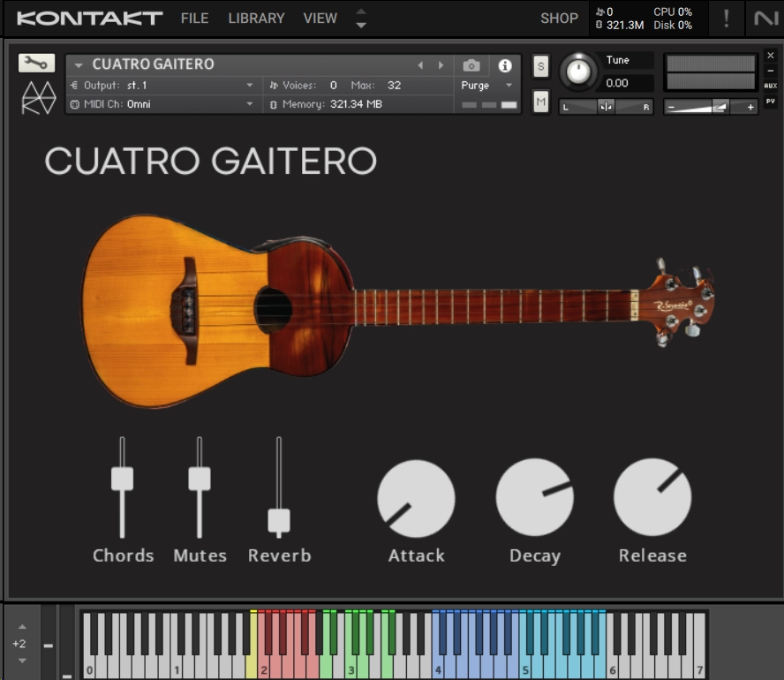Click the SHOP button
This screenshot has width=784, height=680.
(x=559, y=18)
